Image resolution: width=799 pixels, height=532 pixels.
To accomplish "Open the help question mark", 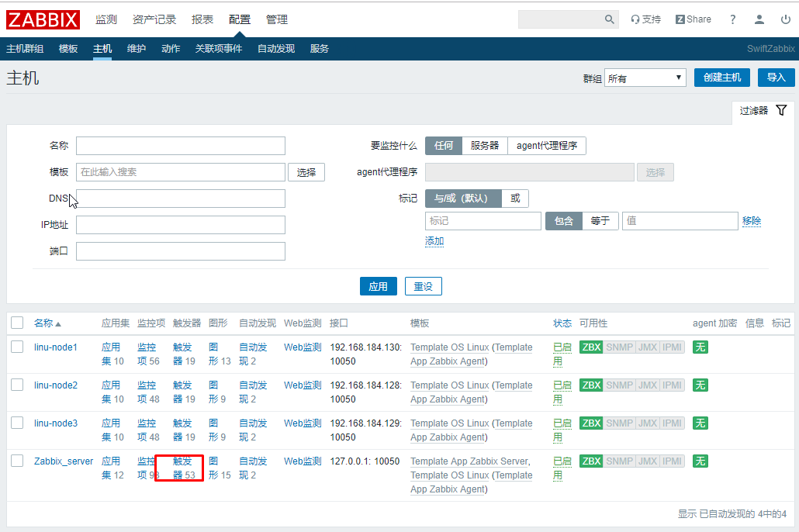I will (x=733, y=19).
